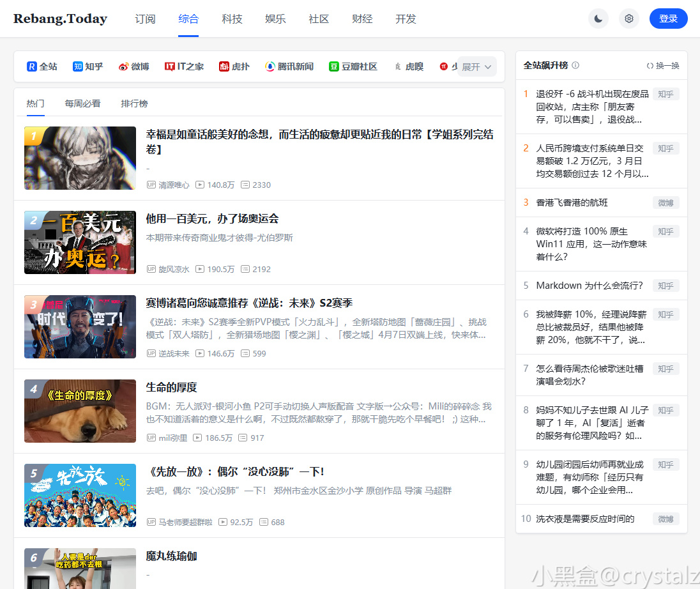Open title 魔丸练瑜伽
The height and width of the screenshot is (589, 700).
(171, 556)
